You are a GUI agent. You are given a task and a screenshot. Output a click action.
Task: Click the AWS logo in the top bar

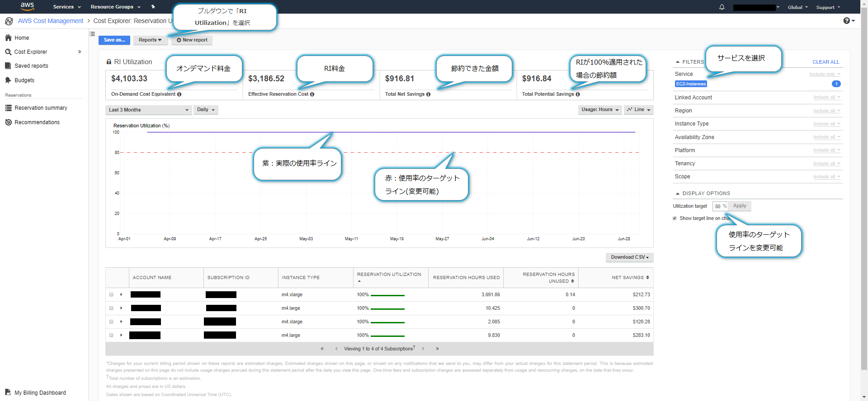(27, 6)
